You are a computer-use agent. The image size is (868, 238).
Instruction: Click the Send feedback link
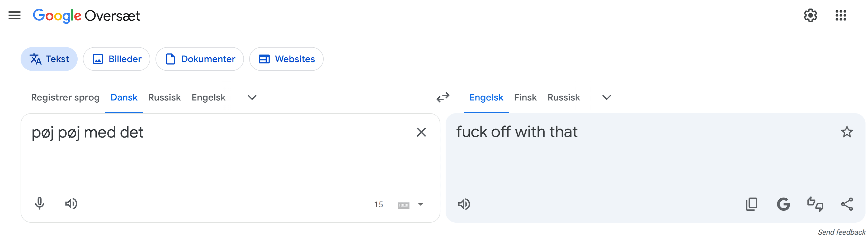[x=841, y=232]
